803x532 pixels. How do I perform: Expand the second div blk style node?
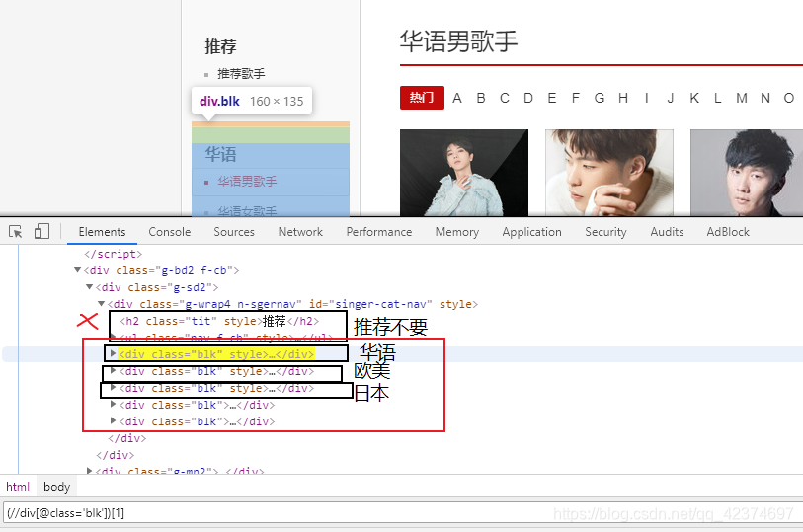tap(114, 371)
